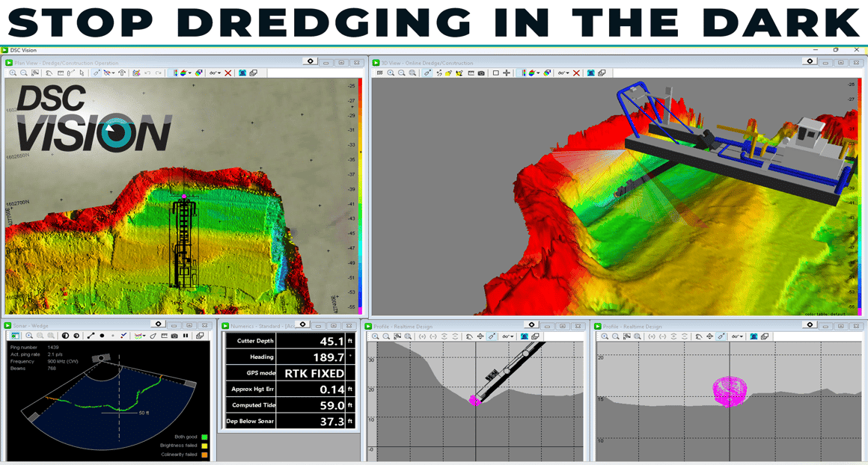Click zoom in icon in Plan View toolbar

[x=13, y=73]
